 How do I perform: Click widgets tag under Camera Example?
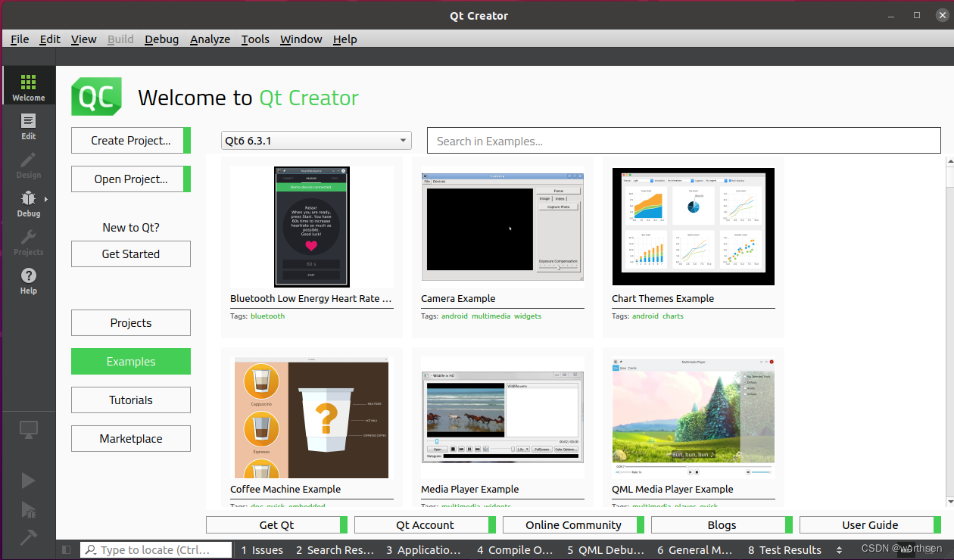(528, 316)
